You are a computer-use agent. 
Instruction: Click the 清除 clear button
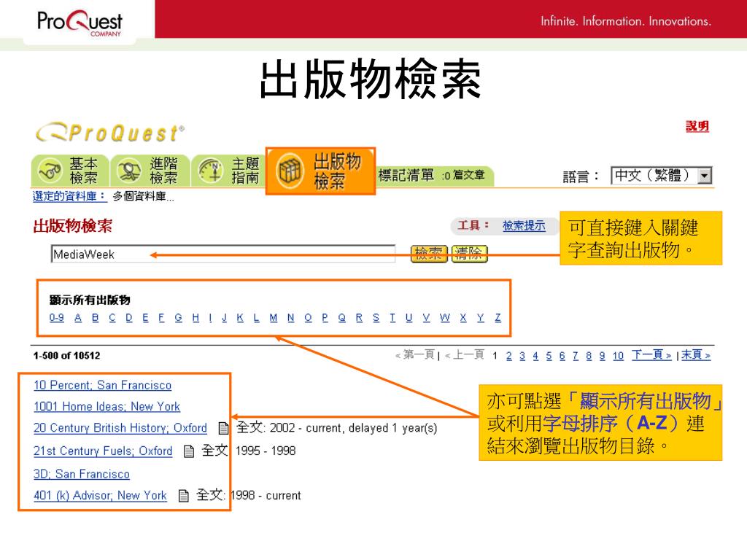pyautogui.click(x=469, y=254)
